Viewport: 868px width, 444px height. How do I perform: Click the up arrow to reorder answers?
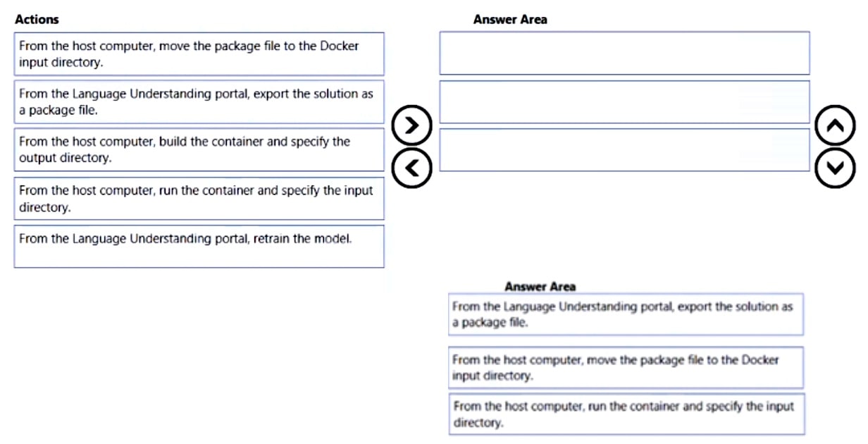(835, 125)
